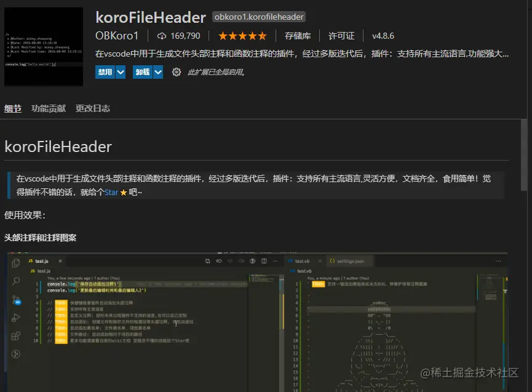The width and height of the screenshot is (532, 392).
Task: Click the v4.8.6 version label
Action: [x=383, y=36]
